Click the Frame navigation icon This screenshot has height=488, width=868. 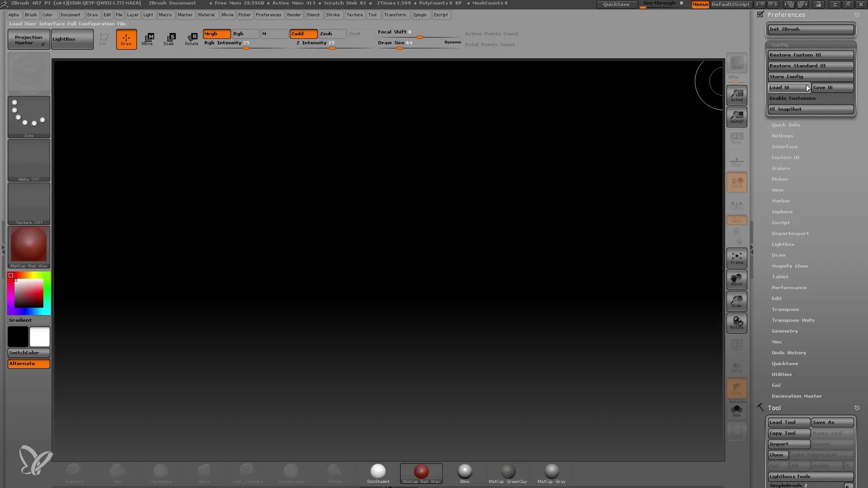pyautogui.click(x=736, y=257)
